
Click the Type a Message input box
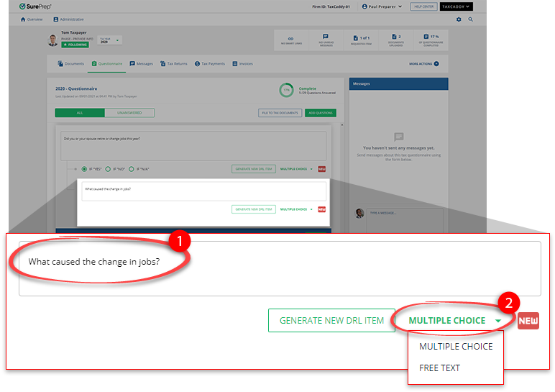pos(405,219)
